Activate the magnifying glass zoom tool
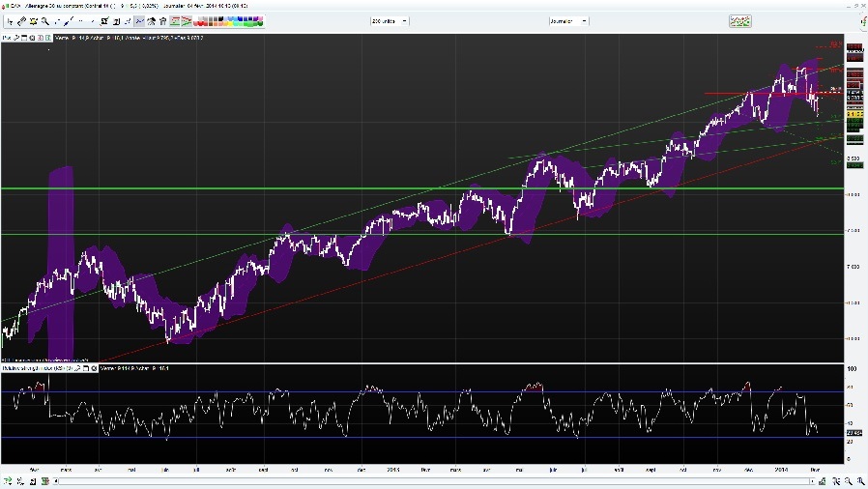The width and height of the screenshot is (868, 489). pos(45,21)
